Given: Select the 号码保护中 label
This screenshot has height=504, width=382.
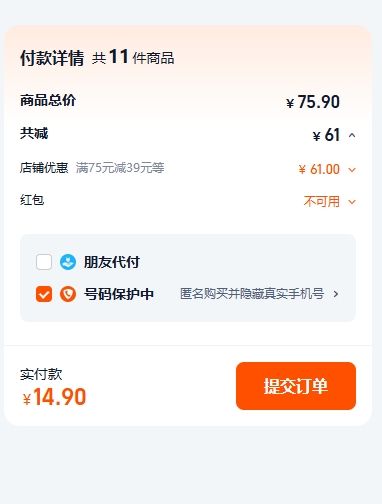Looking at the screenshot, I should click(x=119, y=294).
